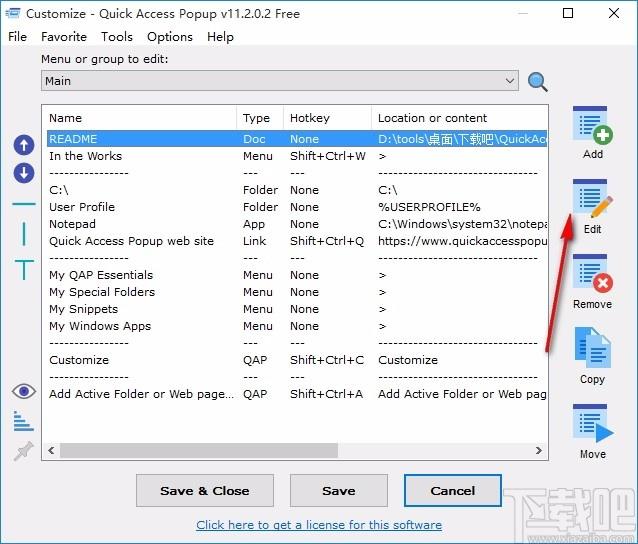Screen dimensions: 638x544
Task: Click the Hotkey column header
Action: pyautogui.click(x=327, y=118)
